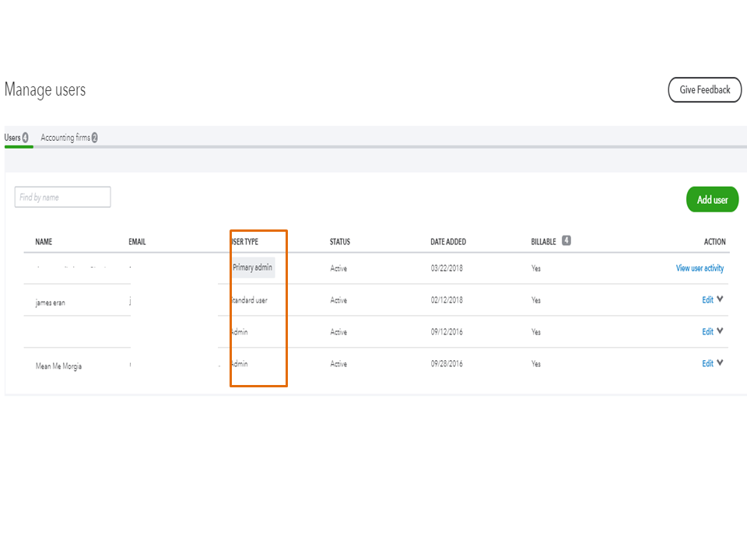Click the Accounting firms count badge
747x560 pixels.
click(x=93, y=137)
